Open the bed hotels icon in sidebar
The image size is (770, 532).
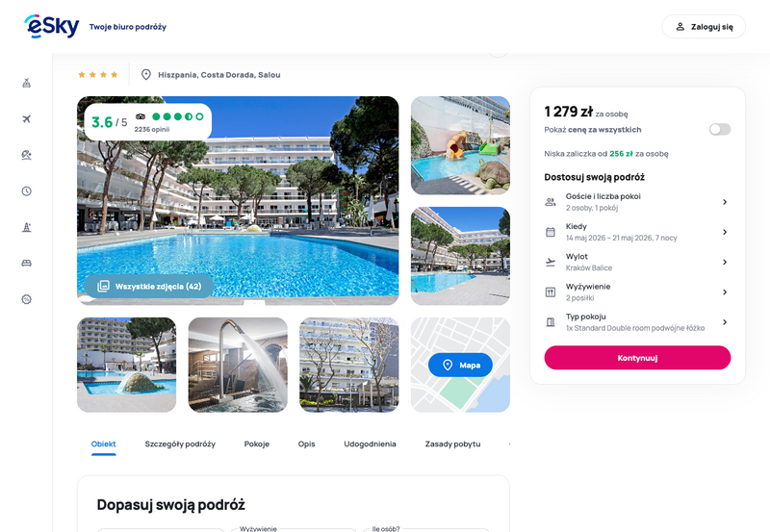click(x=27, y=263)
